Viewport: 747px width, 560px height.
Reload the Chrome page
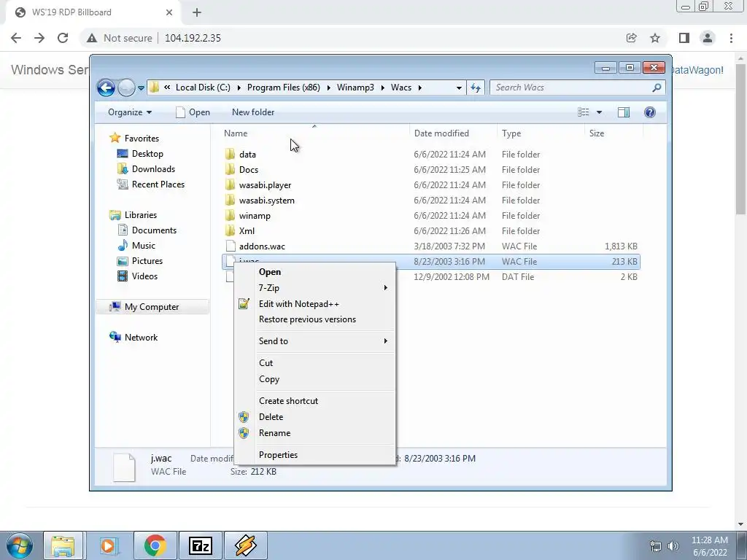click(x=63, y=38)
